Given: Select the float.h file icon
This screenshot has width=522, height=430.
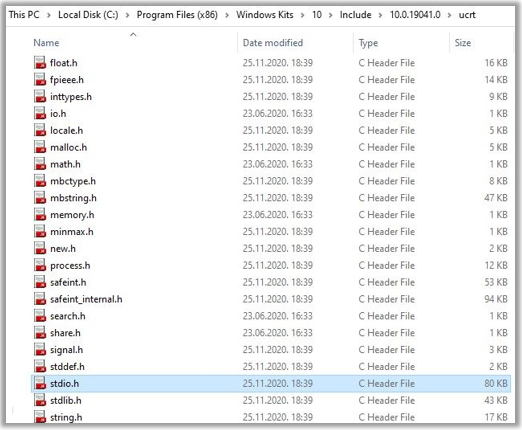Looking at the screenshot, I should [40, 63].
